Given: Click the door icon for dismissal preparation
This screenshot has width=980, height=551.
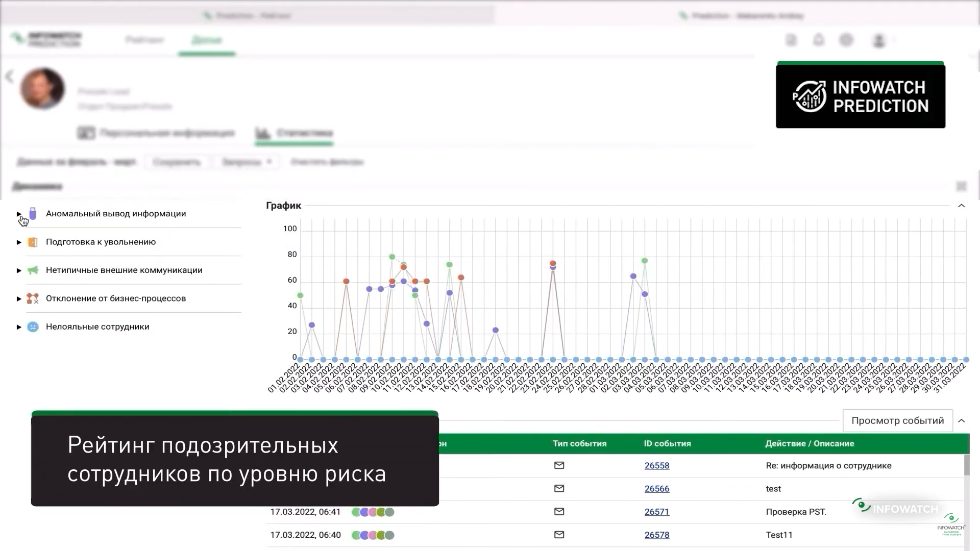Looking at the screenshot, I should 33,242.
